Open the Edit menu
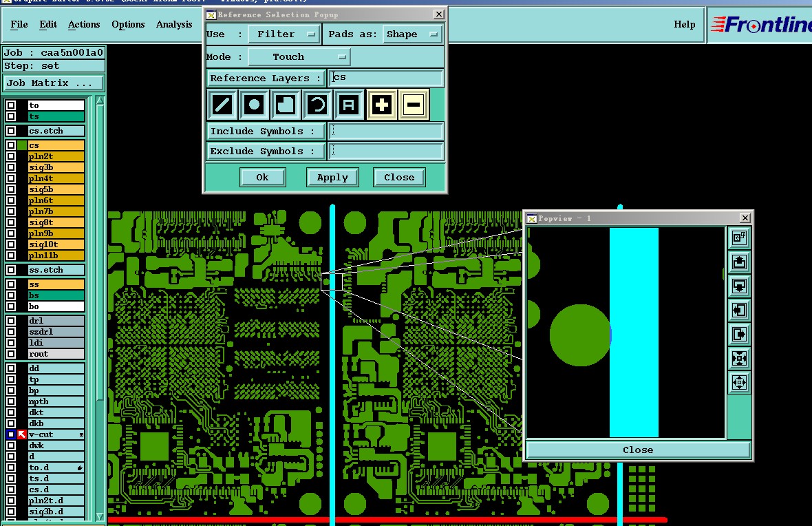The width and height of the screenshot is (812, 526). 48,24
